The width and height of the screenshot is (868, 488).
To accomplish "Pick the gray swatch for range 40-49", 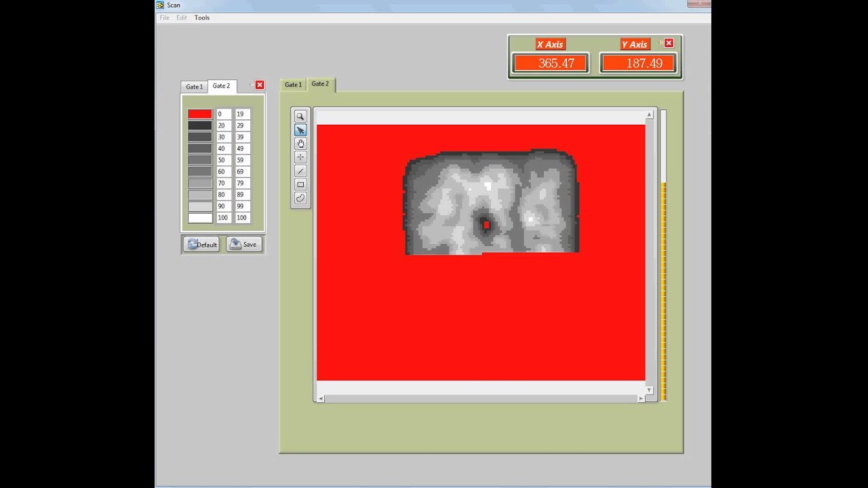I will pyautogui.click(x=200, y=148).
